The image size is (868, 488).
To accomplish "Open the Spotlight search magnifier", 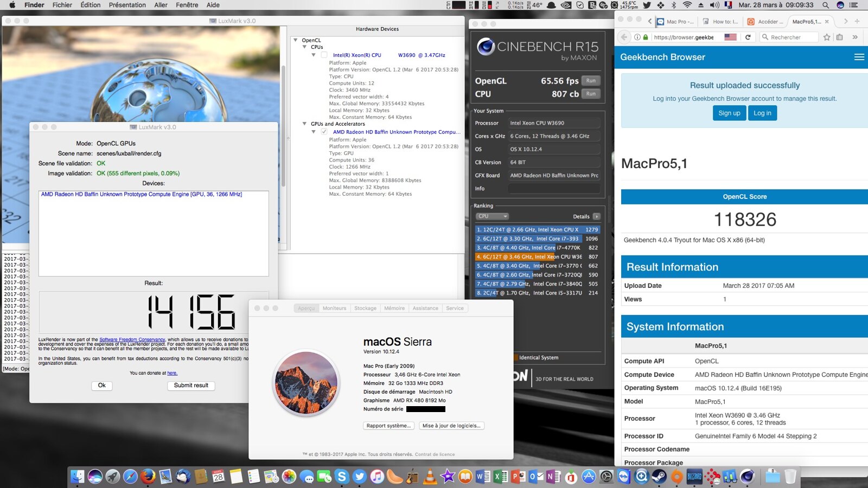I will (826, 5).
